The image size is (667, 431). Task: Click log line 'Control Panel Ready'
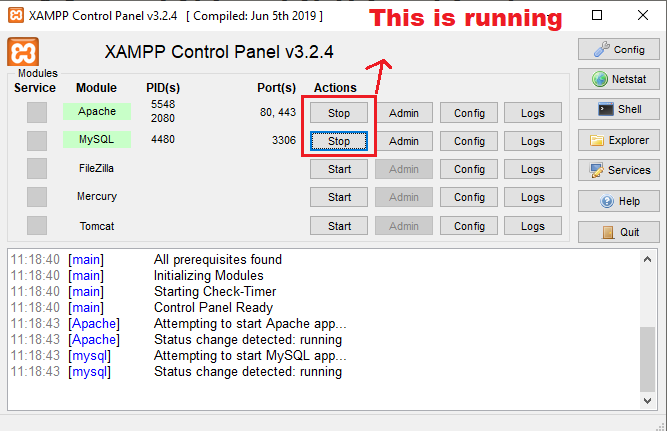tap(213, 308)
